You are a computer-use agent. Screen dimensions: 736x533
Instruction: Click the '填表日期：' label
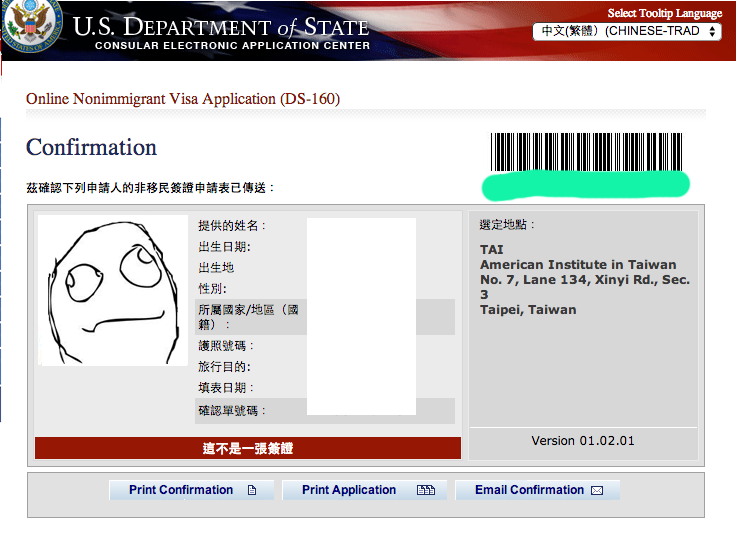(226, 388)
